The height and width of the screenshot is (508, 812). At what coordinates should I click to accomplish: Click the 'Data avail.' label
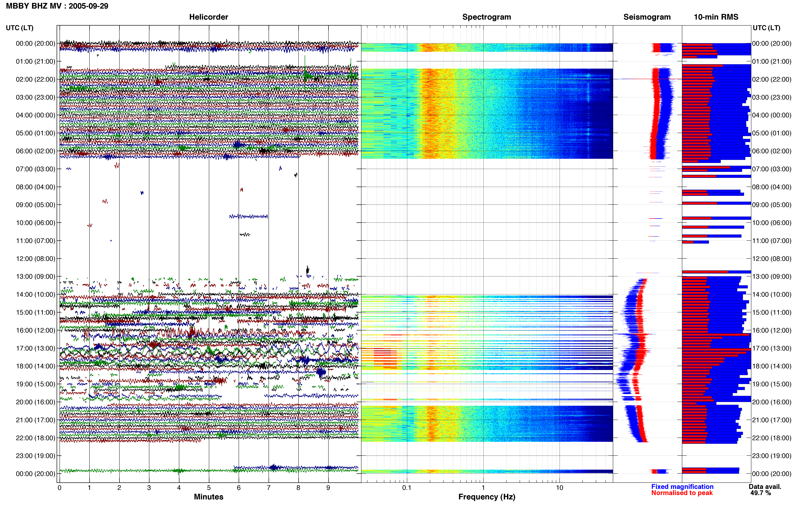[765, 486]
